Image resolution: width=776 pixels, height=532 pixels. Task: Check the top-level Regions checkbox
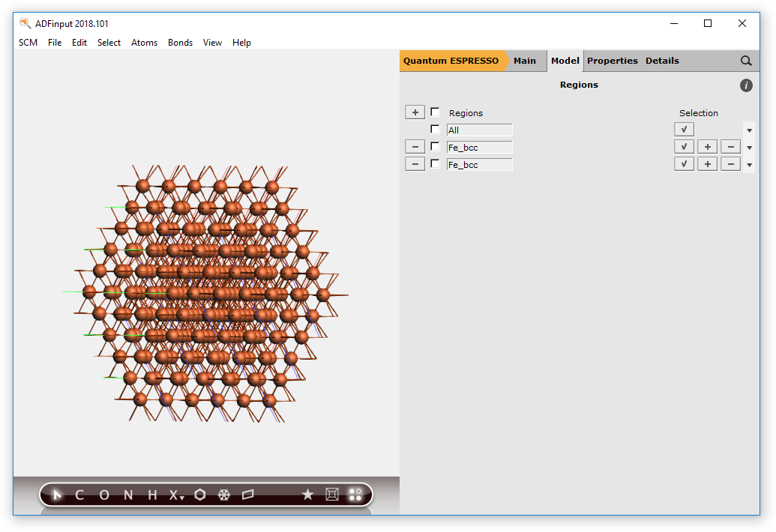(435, 112)
